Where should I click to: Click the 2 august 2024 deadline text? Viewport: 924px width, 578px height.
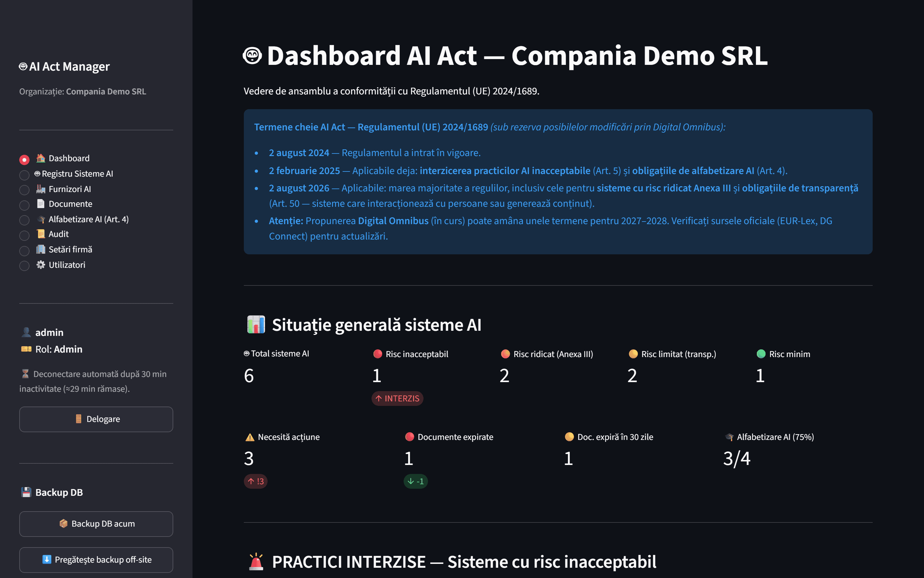pos(299,153)
